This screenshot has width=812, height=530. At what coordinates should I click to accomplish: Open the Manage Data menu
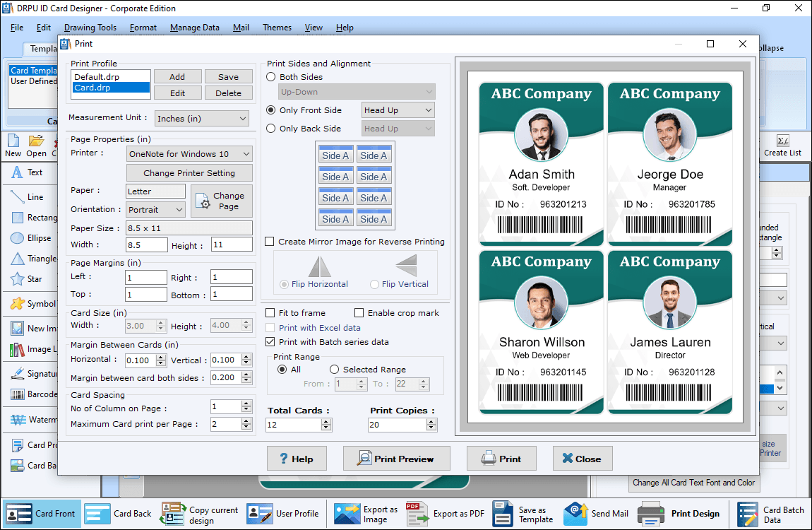(x=195, y=28)
